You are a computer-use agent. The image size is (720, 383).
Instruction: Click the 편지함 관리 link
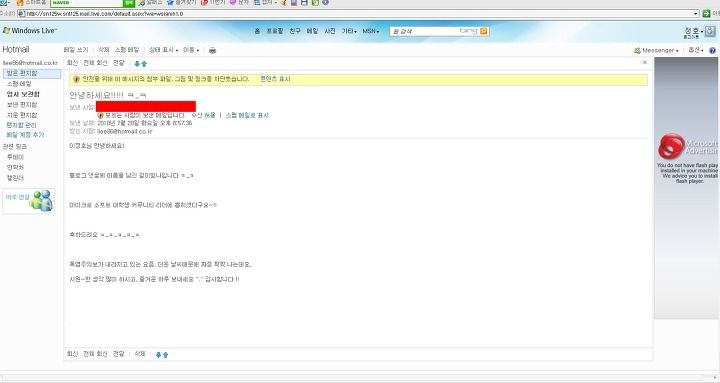click(x=21, y=125)
